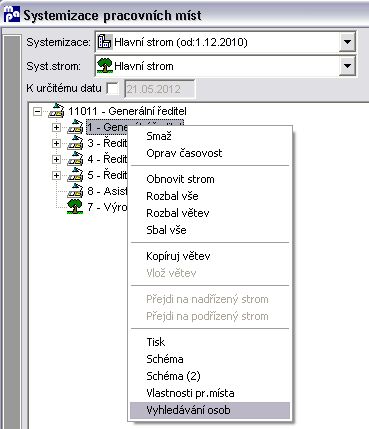Select tree row 3 - Ředit
The height and width of the screenshot is (429, 369).
107,143
